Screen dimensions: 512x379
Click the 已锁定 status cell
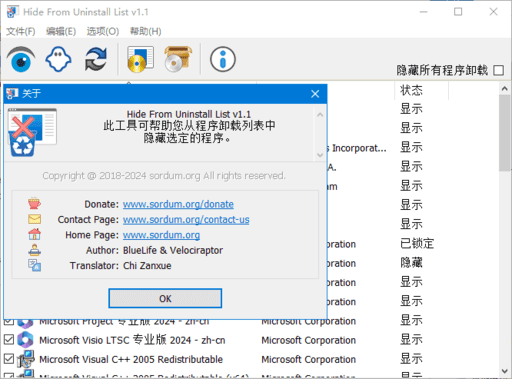pyautogui.click(x=417, y=244)
